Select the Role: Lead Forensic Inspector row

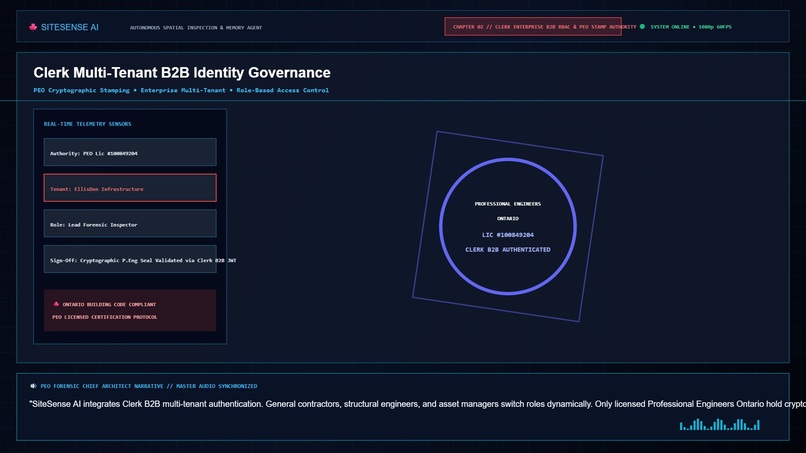[130, 223]
